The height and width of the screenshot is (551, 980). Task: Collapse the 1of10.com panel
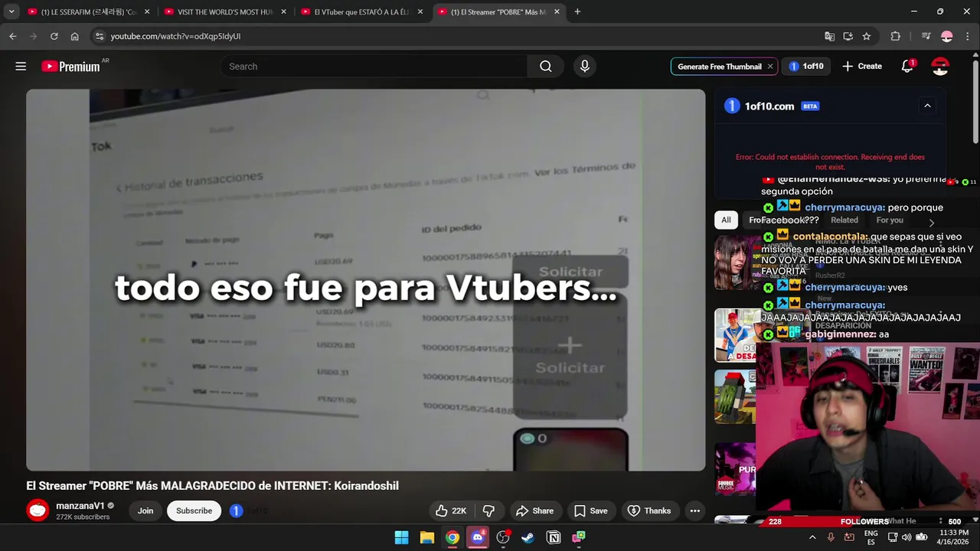(x=927, y=106)
